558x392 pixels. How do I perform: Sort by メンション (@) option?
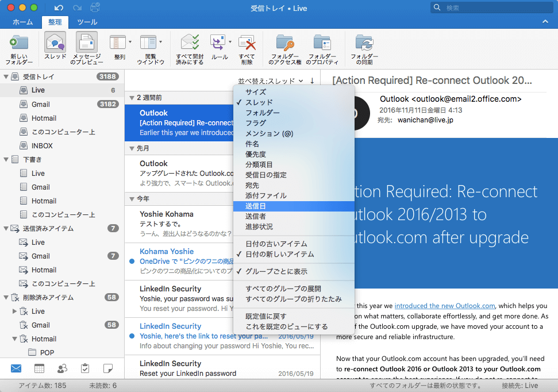[294, 133]
